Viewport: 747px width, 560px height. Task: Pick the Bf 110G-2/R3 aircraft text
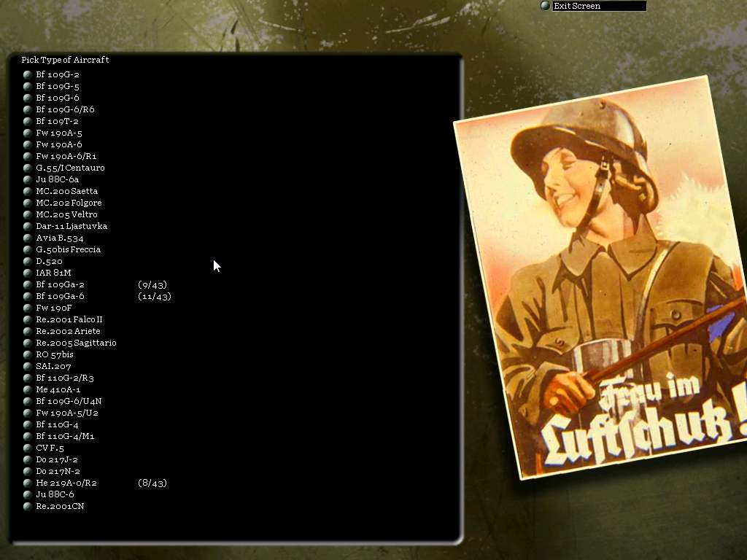tap(65, 378)
